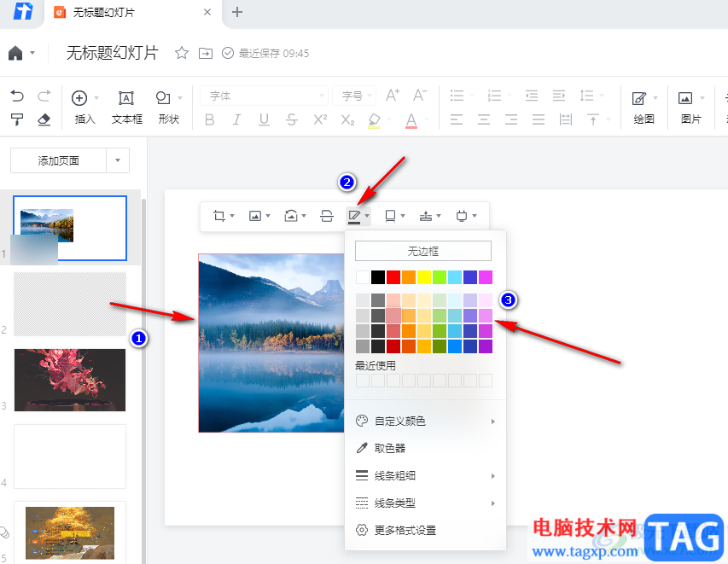Click the 无标题幻灯片 document title

[x=113, y=53]
